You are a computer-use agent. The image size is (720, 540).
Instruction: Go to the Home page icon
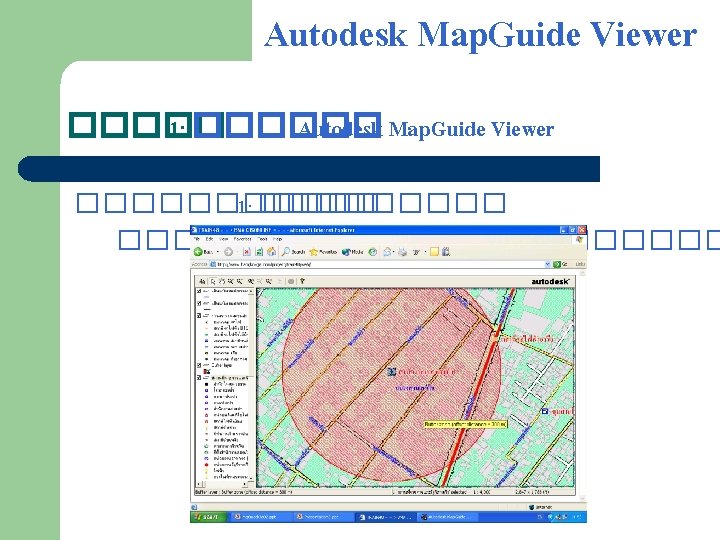271,252
